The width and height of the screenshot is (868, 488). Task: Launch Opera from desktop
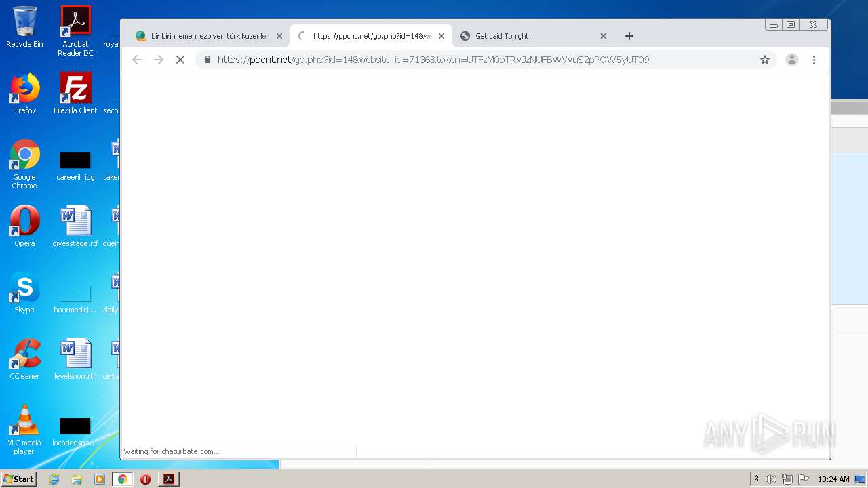point(24,226)
